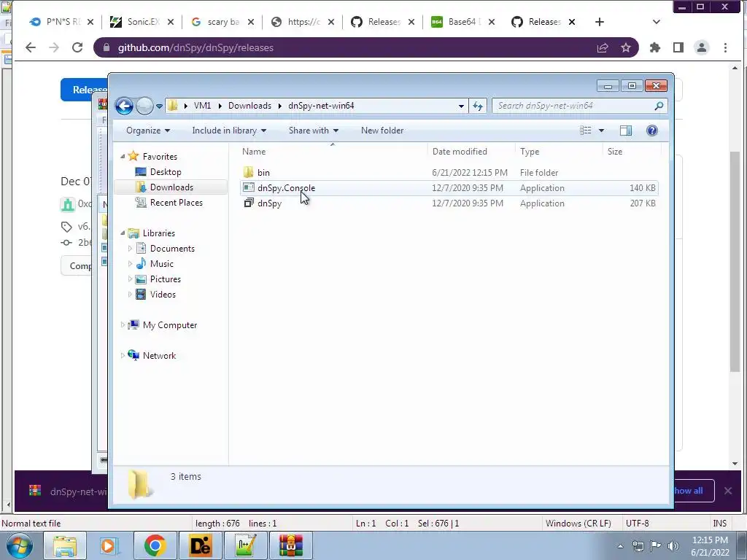This screenshot has width=747, height=560.
Task: Open Notepad++ taskbar icon
Action: tap(245, 545)
